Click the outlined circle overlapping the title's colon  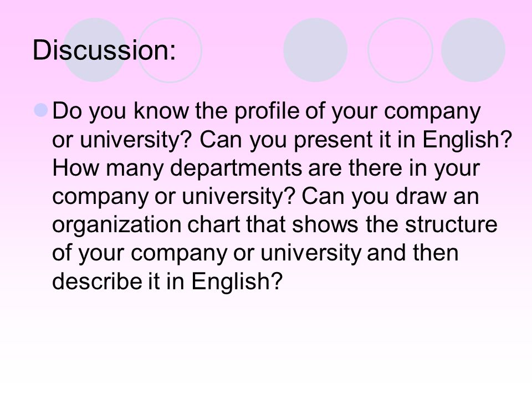tap(170, 50)
